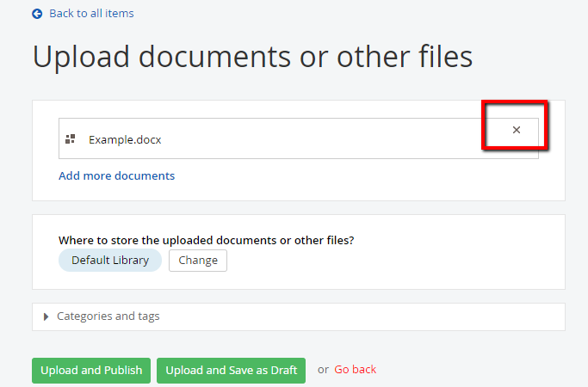The image size is (588, 387).
Task: Select the Example.docx file name
Action: tap(125, 139)
